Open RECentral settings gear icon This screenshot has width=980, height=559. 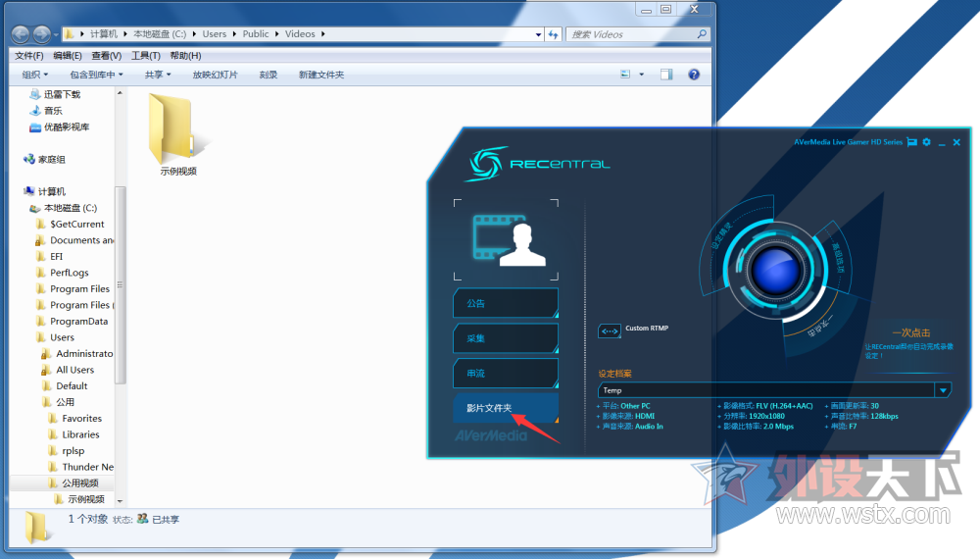point(926,142)
